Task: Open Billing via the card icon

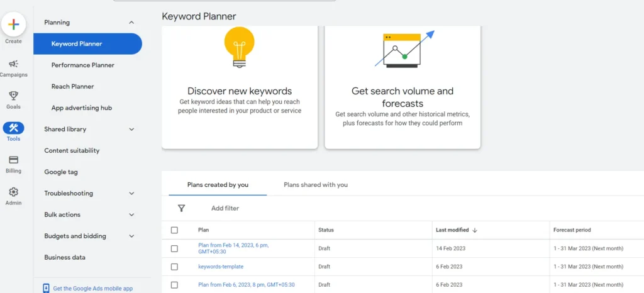Action: click(13, 160)
